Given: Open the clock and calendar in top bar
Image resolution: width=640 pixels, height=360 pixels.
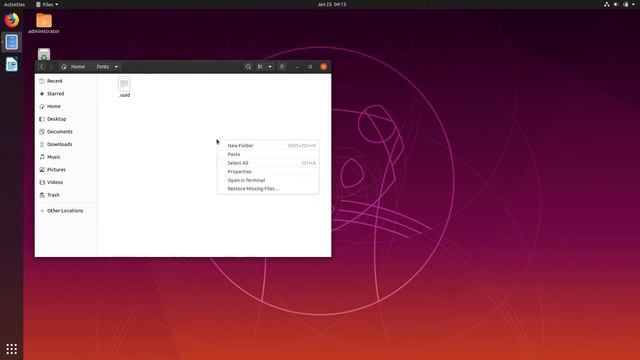Looking at the screenshot, I should click(x=331, y=4).
